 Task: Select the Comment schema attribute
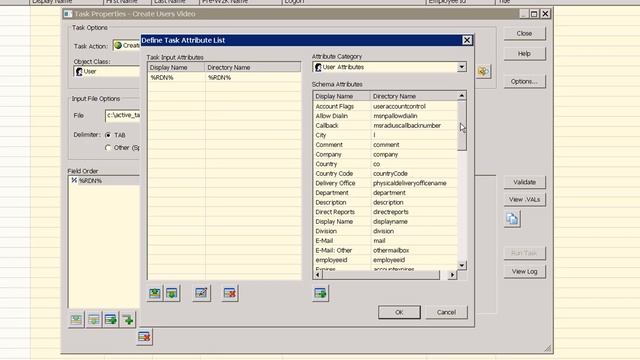click(x=385, y=145)
